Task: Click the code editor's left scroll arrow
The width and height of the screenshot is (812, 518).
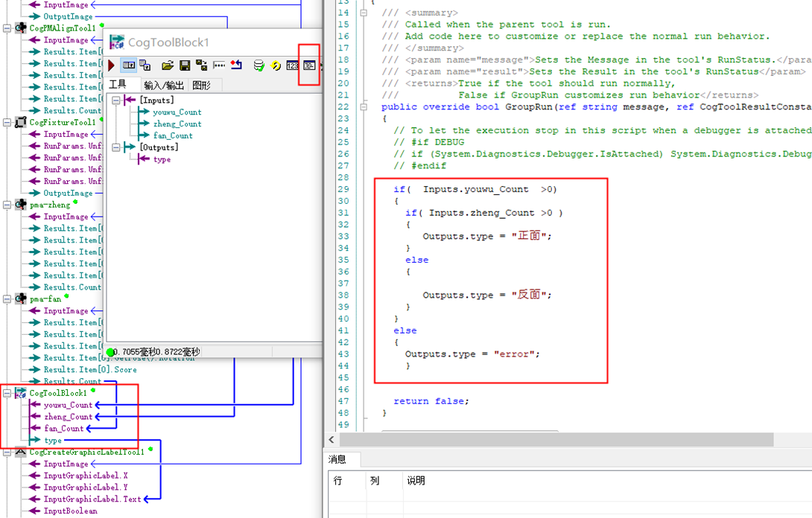Action: click(x=332, y=440)
